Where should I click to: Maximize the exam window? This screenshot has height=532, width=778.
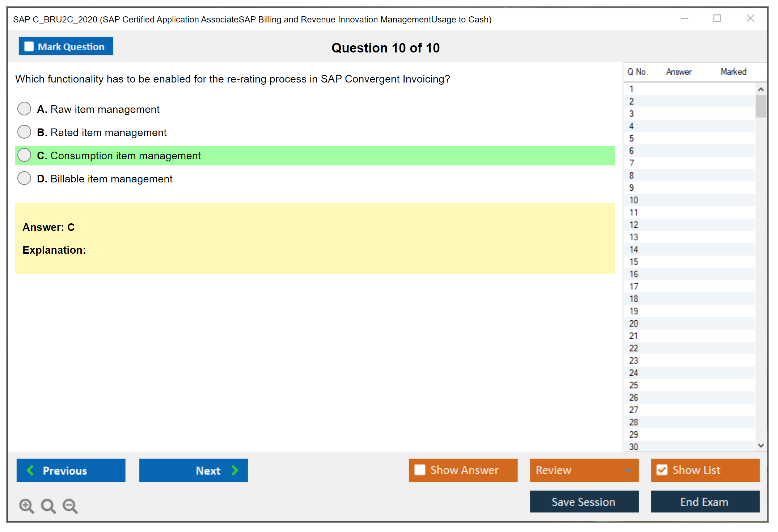717,18
